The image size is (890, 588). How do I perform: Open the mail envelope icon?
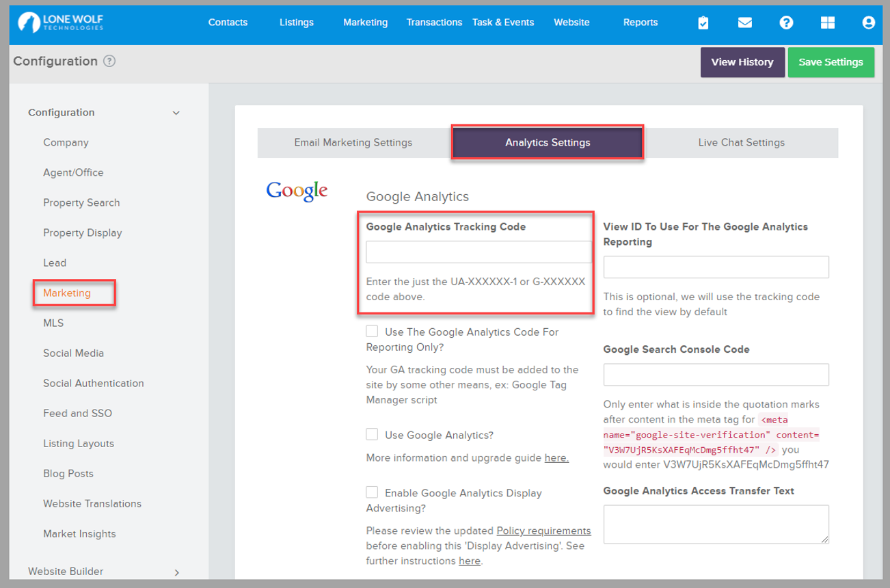pos(745,23)
